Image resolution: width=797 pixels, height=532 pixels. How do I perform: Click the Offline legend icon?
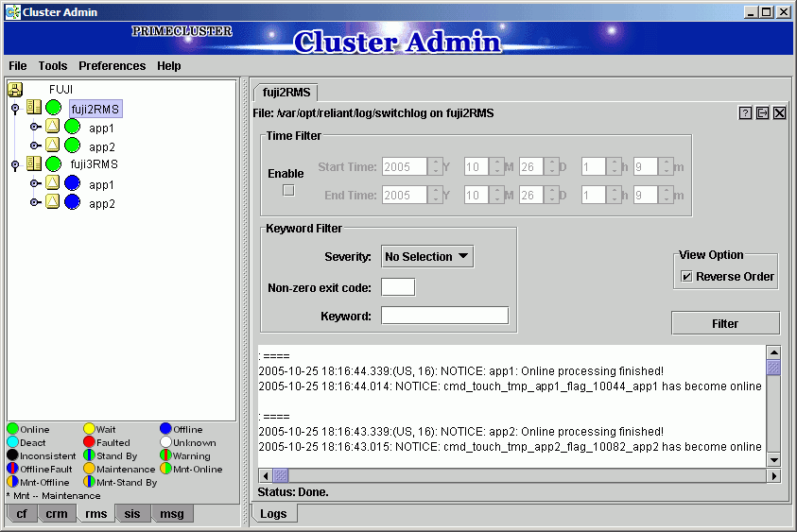(165, 429)
